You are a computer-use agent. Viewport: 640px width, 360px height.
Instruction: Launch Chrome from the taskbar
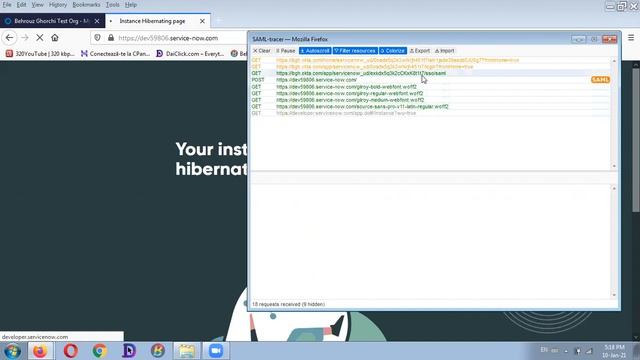click(99, 351)
